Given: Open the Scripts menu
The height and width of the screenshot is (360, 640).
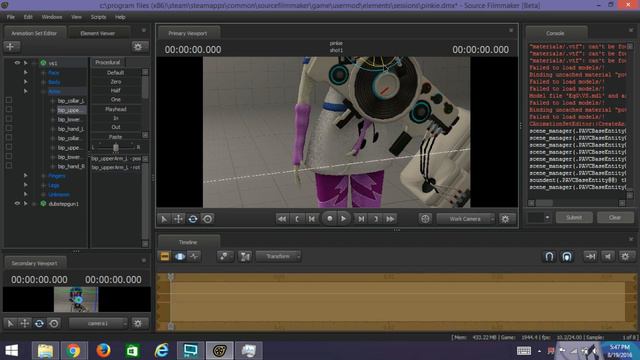Looking at the screenshot, I should pyautogui.click(x=98, y=17).
